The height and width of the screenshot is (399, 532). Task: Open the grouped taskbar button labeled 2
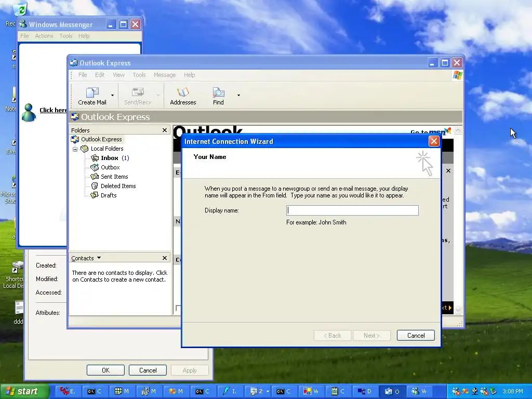pyautogui.click(x=259, y=392)
